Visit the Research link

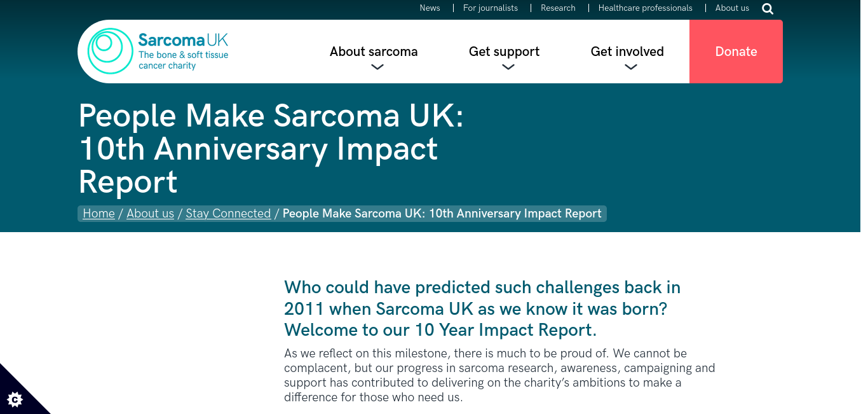tap(558, 8)
